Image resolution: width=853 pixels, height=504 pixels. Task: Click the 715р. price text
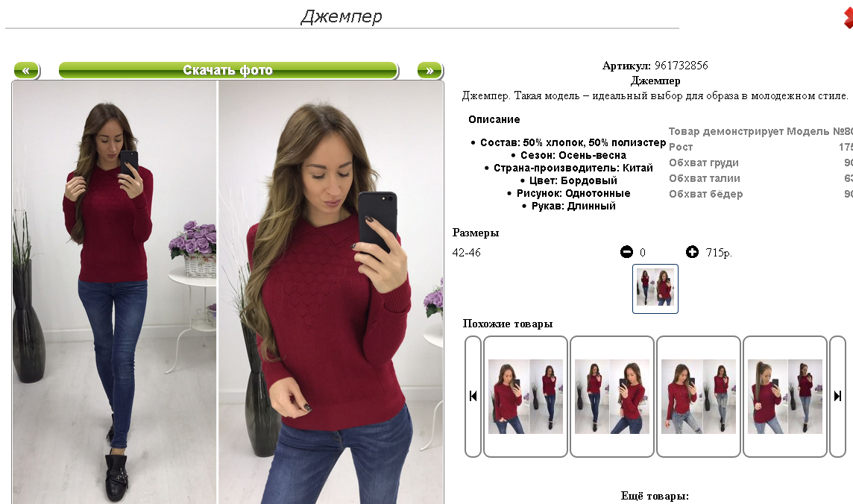tap(719, 252)
